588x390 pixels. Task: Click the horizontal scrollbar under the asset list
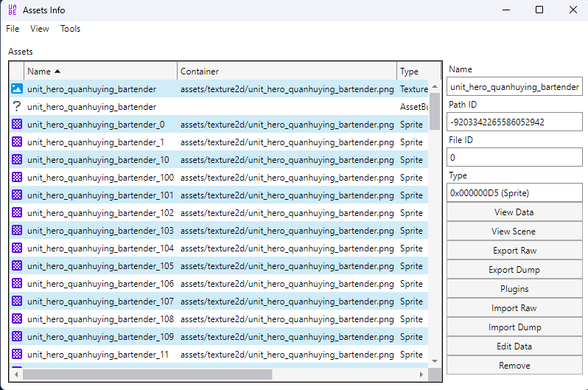[x=147, y=374]
